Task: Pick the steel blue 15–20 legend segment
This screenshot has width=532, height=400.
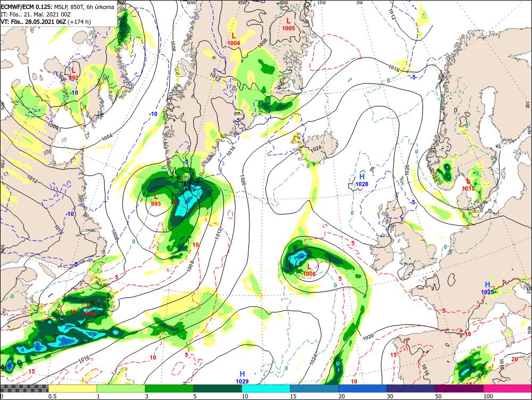Action: pos(314,388)
